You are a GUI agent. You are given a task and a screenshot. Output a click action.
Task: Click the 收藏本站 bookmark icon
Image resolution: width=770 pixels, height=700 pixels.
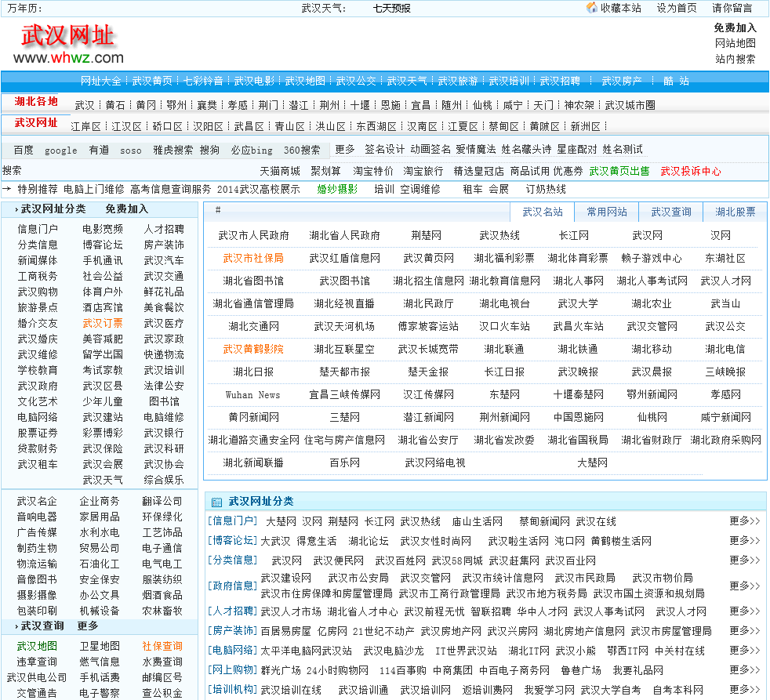592,8
